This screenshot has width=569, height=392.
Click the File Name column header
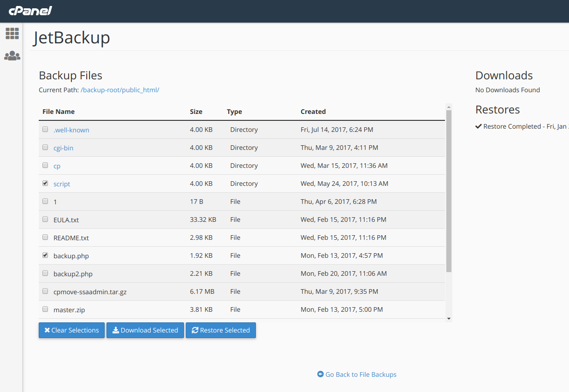(59, 112)
